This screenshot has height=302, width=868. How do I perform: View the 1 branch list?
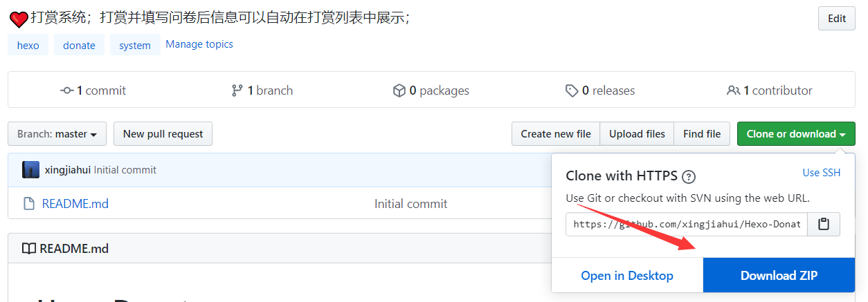point(262,91)
